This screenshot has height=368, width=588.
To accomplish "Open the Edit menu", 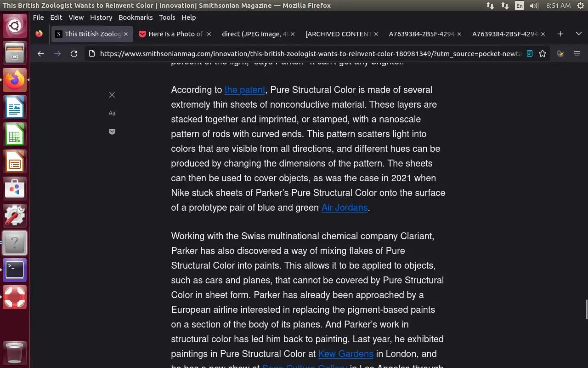I will coord(56,17).
